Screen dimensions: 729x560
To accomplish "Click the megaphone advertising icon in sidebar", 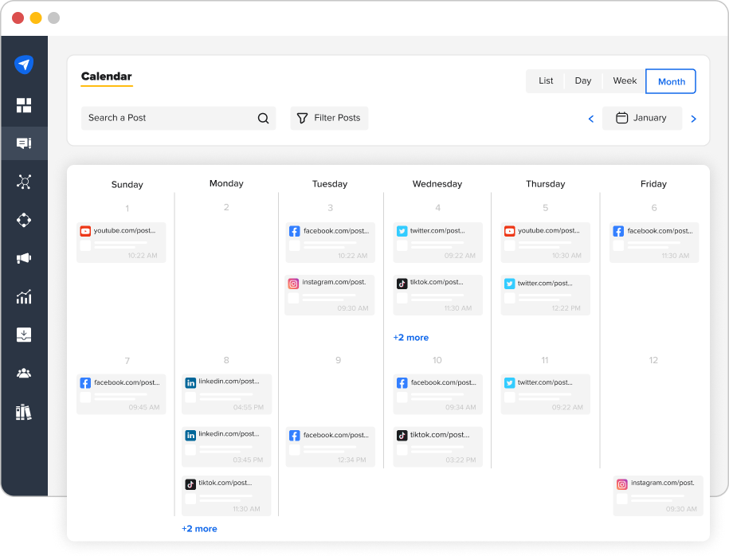I will click(x=24, y=258).
